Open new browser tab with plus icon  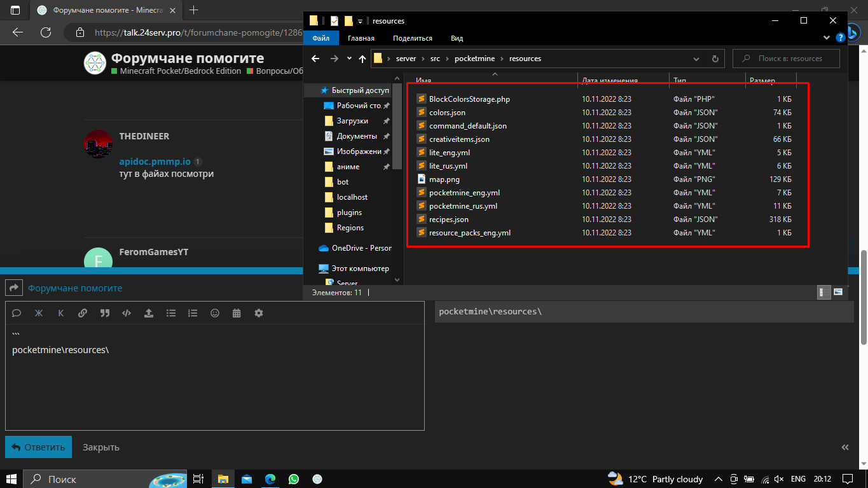point(194,10)
